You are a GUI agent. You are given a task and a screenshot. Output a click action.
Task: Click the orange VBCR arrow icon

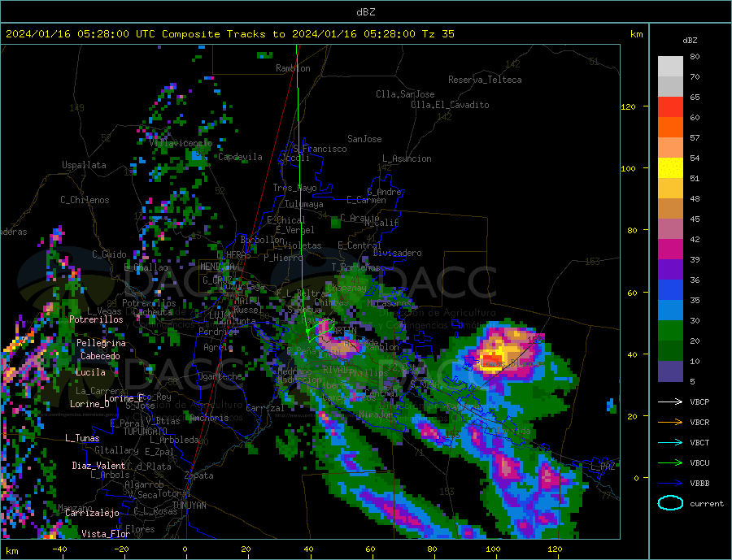(670, 422)
